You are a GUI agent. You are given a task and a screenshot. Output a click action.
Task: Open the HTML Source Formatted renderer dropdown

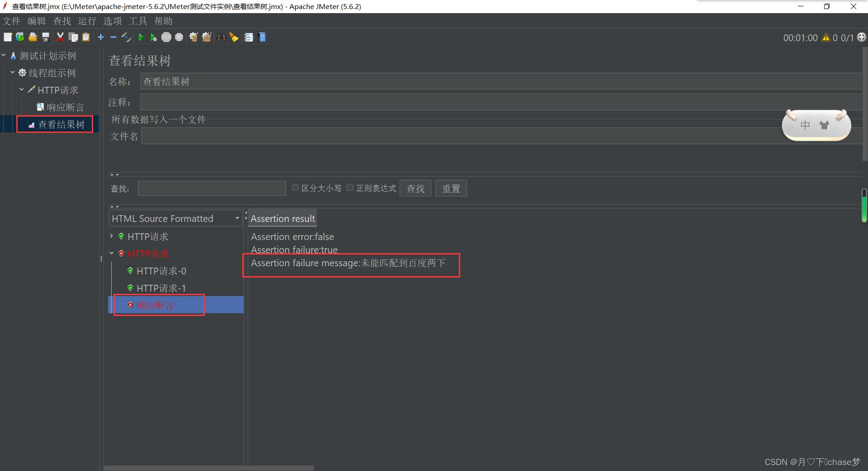tap(175, 219)
